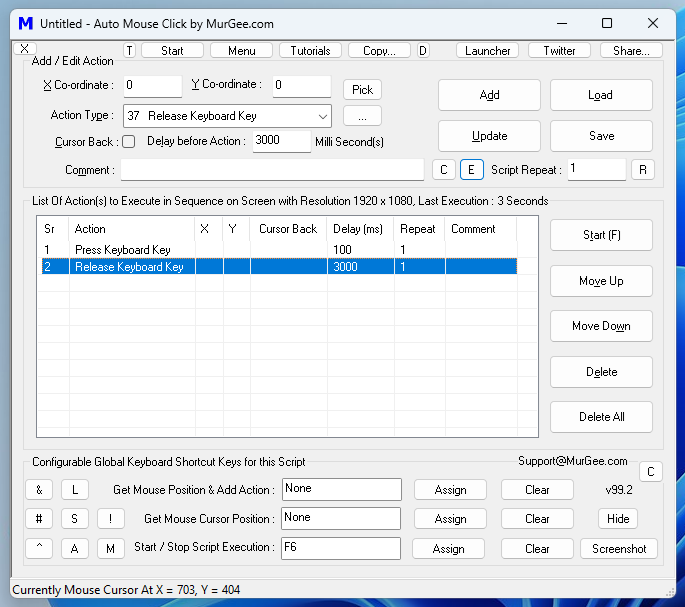Clear shortcut for Get Mouse Position & Add Action
685x607 pixels.
[x=537, y=490]
